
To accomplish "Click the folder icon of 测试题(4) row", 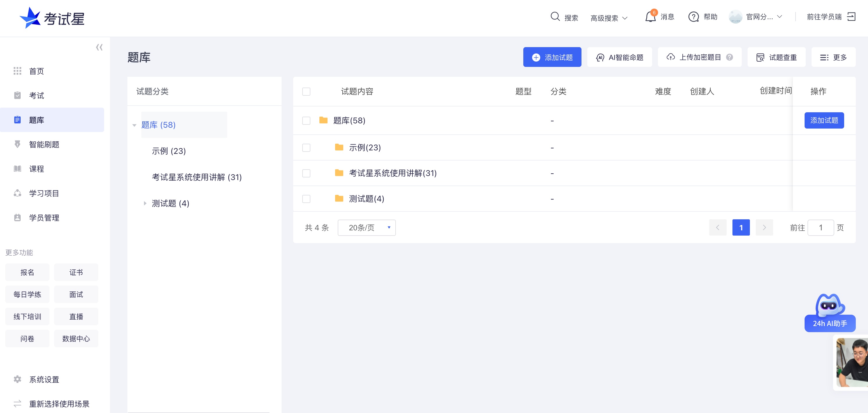I will pos(339,198).
